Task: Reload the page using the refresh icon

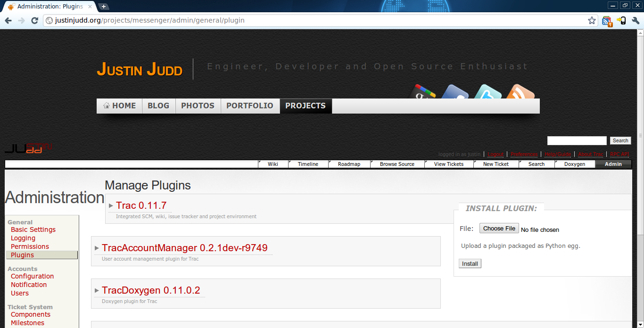Action: point(34,20)
